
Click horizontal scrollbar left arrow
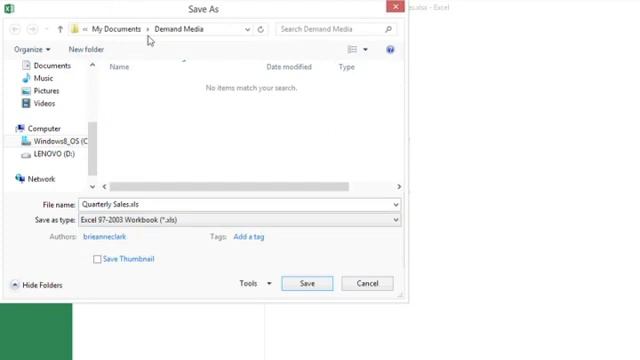[x=104, y=187]
